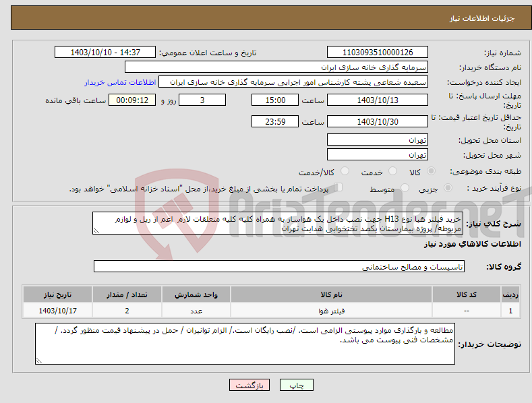Viewport: 532px width, 403px height.
Task: Click the goods group field تاسیسات و مصالح ساختمانی
Action: pos(279,267)
